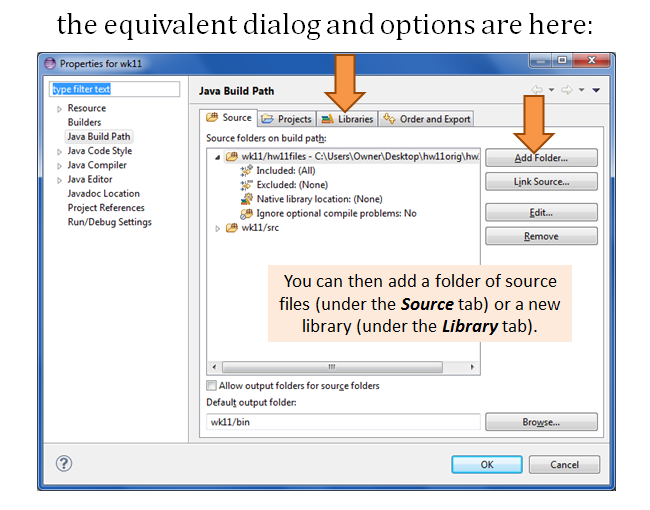
Task: Click the Link Source button
Action: pos(541,182)
